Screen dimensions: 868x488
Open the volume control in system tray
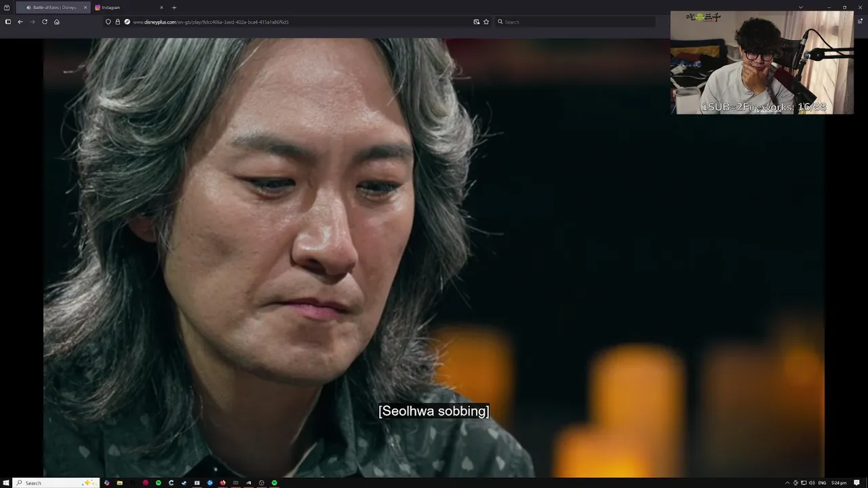pos(812,483)
